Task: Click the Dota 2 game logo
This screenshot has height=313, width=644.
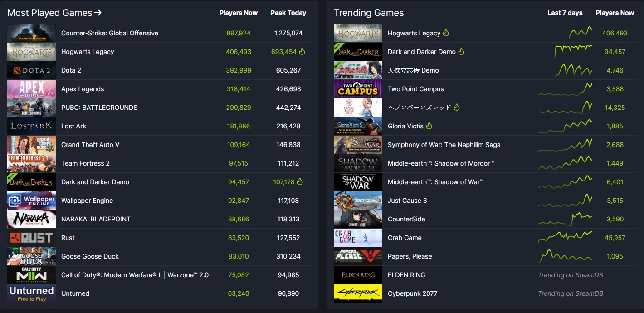Action: [x=32, y=70]
